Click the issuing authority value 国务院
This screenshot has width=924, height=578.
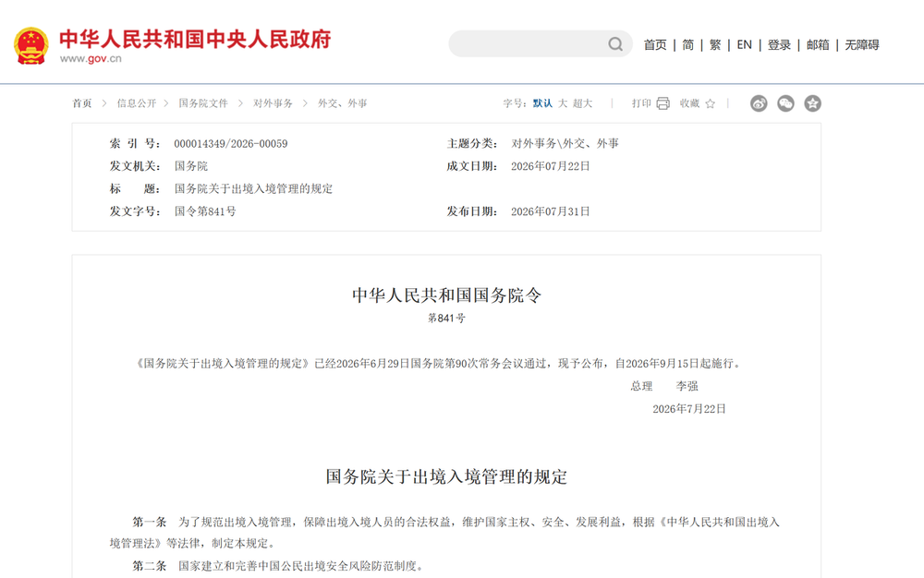191,166
